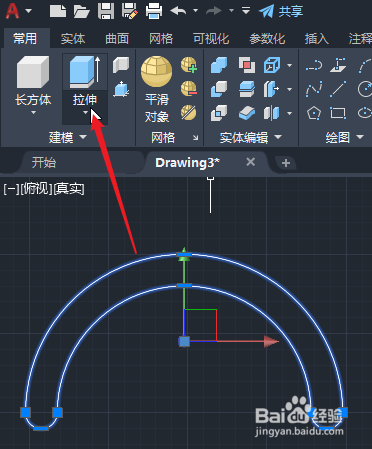Switch to the 参数化 ribbon tab
Image resolution: width=372 pixels, height=449 pixels.
click(x=267, y=39)
